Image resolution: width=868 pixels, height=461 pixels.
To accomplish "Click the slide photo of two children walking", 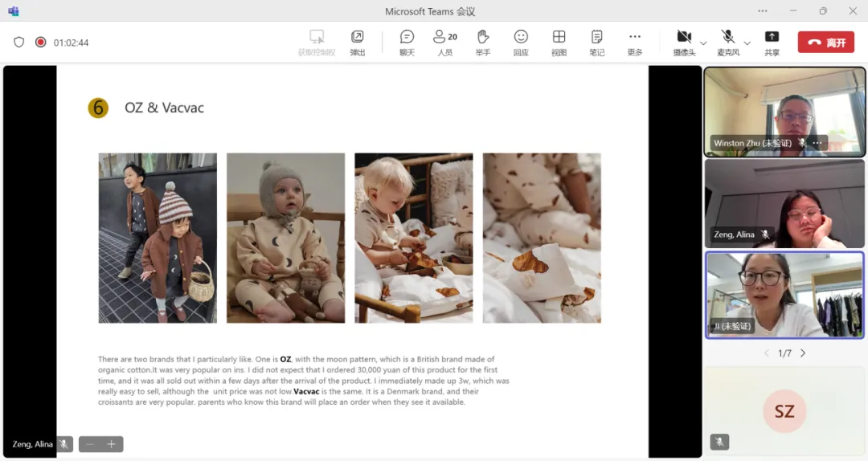I will click(158, 238).
